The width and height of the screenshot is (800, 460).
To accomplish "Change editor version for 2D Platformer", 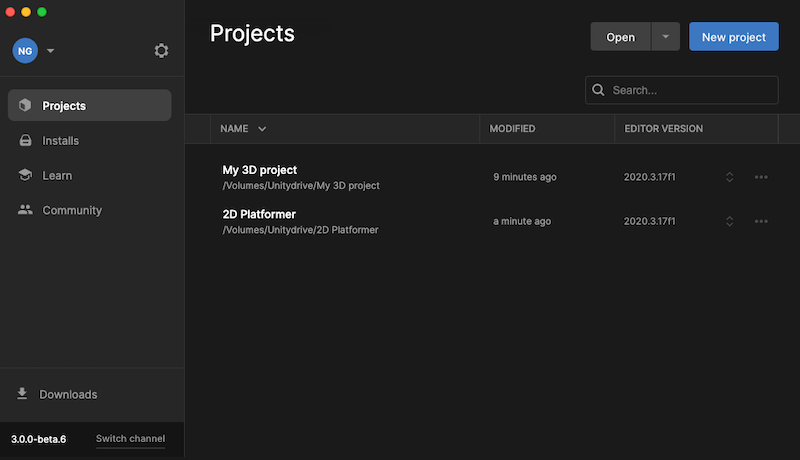I will (x=730, y=221).
